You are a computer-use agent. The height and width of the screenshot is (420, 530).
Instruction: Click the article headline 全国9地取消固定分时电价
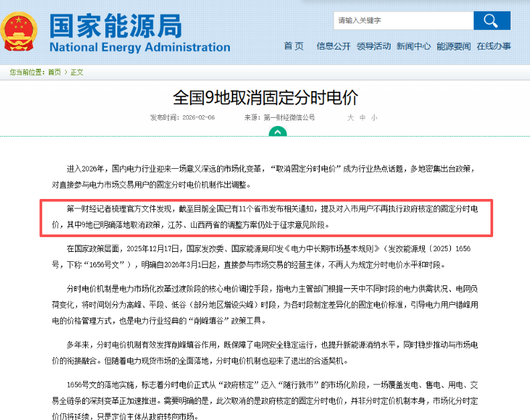pos(265,98)
